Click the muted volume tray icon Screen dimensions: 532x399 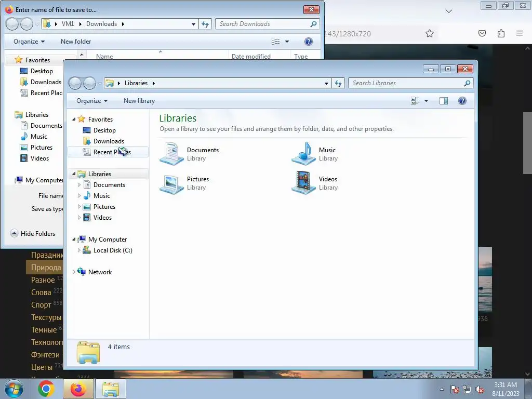480,389
